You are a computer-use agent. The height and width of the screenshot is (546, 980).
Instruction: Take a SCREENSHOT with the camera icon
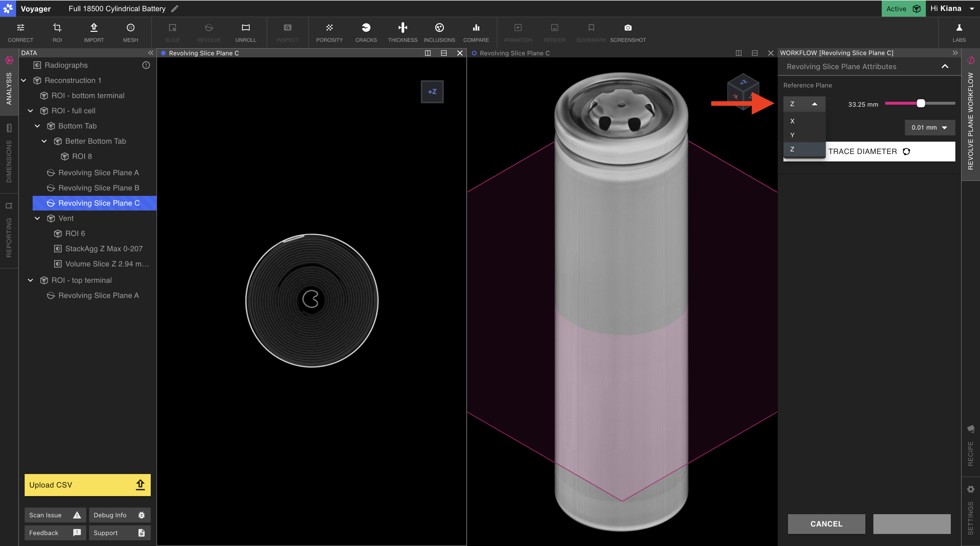(x=628, y=33)
